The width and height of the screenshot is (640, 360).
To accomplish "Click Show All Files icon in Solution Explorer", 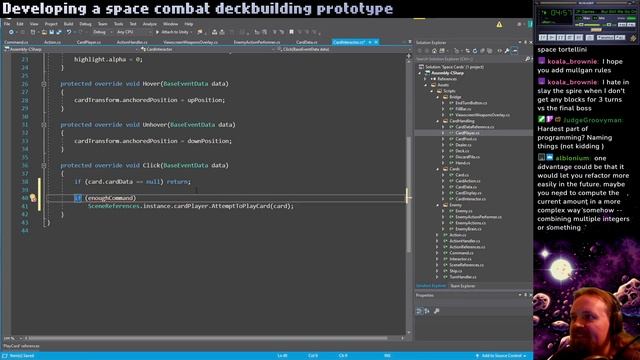I will coord(489,51).
